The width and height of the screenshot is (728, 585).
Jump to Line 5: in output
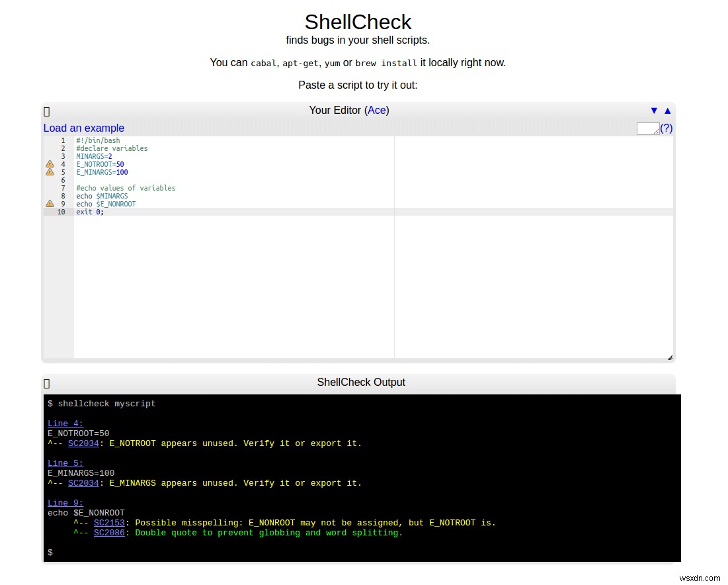65,463
